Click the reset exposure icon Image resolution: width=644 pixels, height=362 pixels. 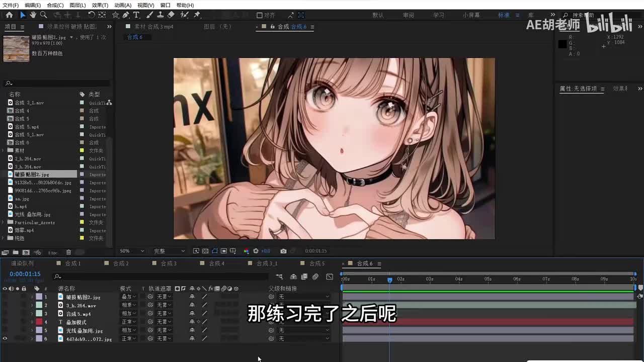click(x=256, y=251)
